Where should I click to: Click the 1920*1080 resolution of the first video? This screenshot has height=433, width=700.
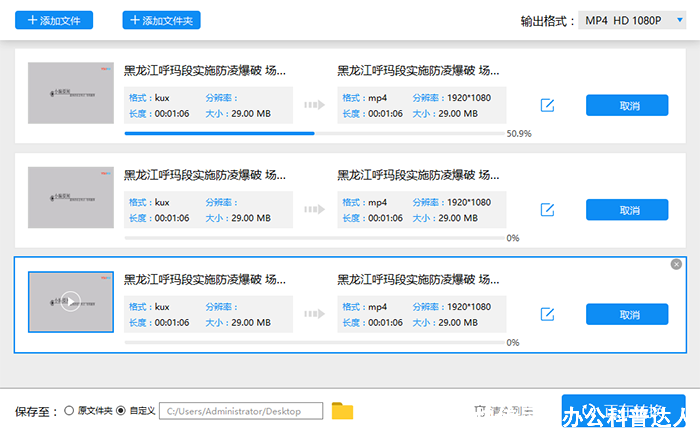point(469,98)
